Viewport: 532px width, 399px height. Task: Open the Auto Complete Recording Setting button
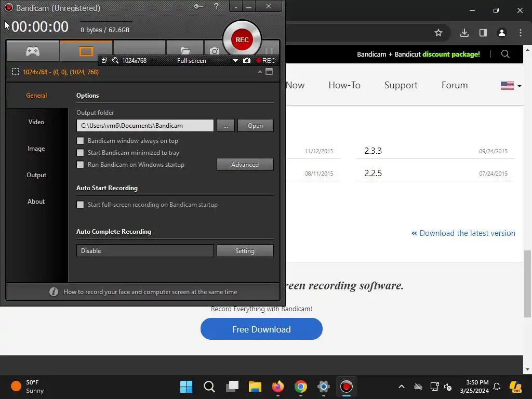tap(245, 251)
